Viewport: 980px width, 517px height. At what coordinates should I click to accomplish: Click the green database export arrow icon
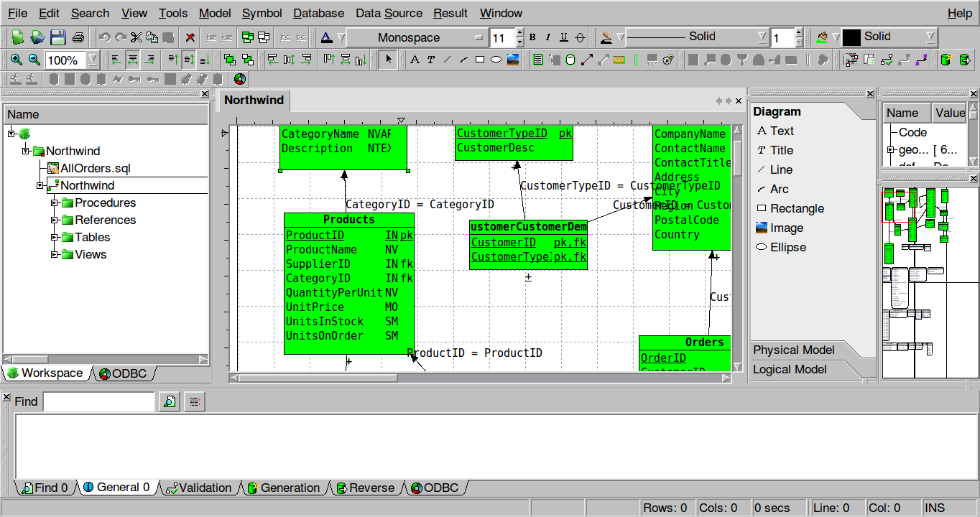(x=965, y=60)
